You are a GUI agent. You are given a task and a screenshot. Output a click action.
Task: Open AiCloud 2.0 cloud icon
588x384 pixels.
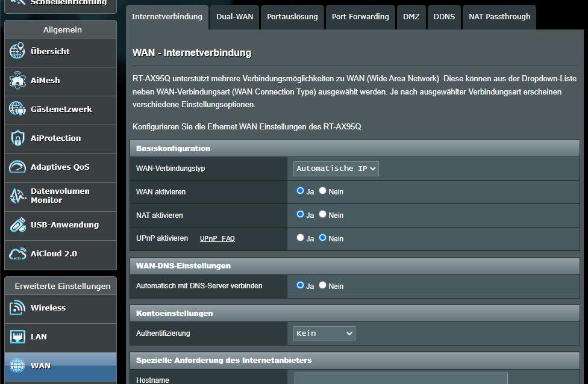click(17, 253)
